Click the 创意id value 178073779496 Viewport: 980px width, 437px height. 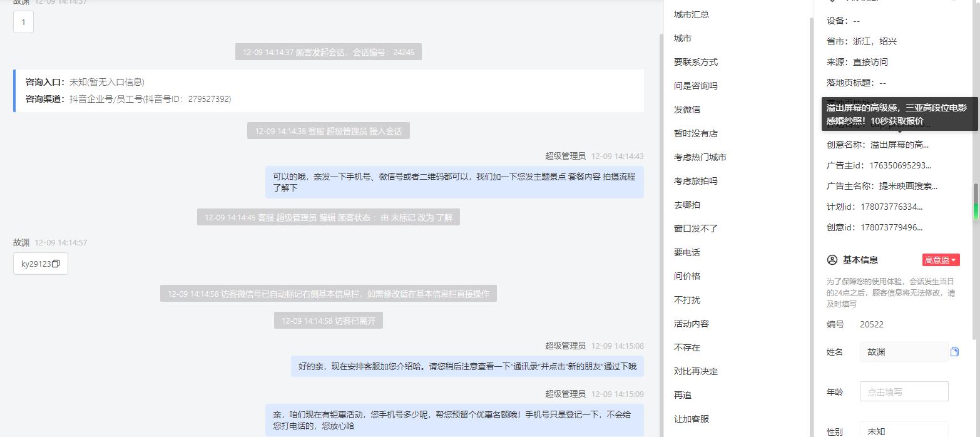pos(892,227)
